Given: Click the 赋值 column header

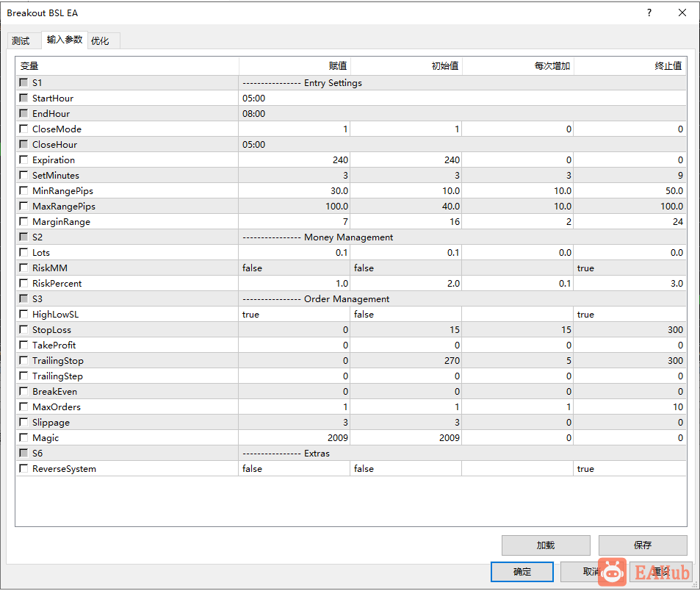Looking at the screenshot, I should coord(295,66).
